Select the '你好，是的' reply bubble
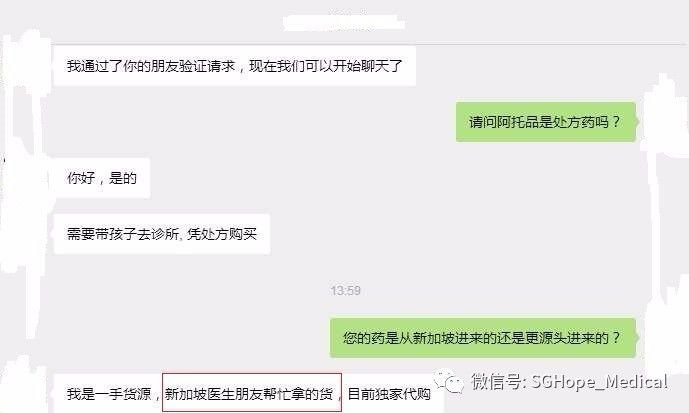The height and width of the screenshot is (413, 689). (102, 178)
